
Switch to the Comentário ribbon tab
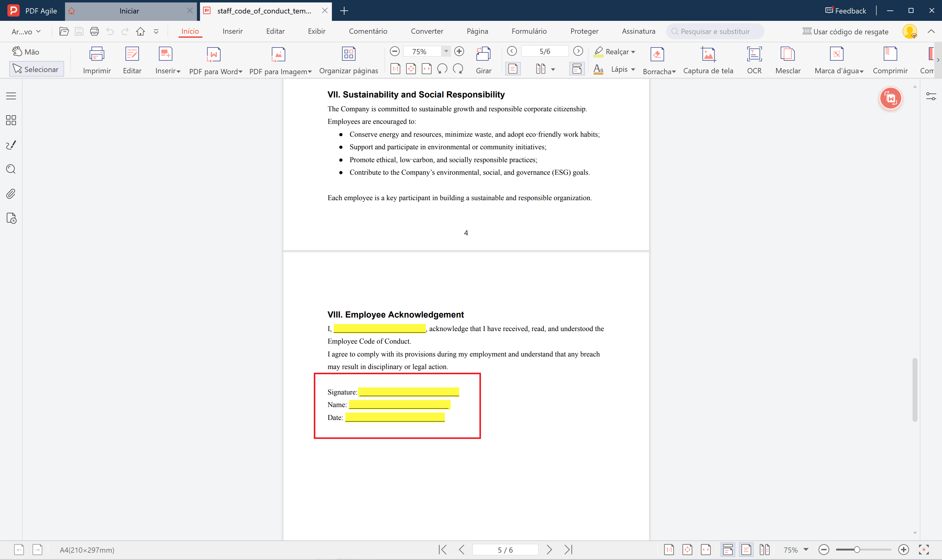[368, 31]
